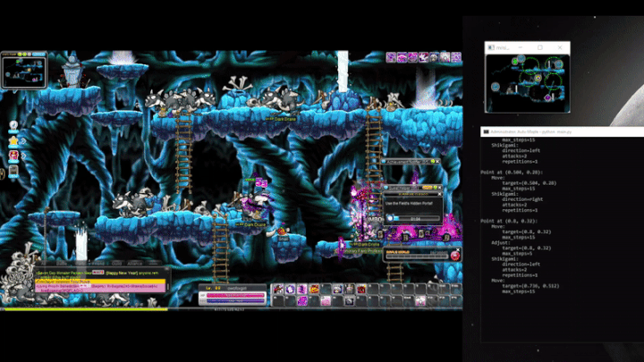Click the last skill slot in the hotbar

click(455, 289)
